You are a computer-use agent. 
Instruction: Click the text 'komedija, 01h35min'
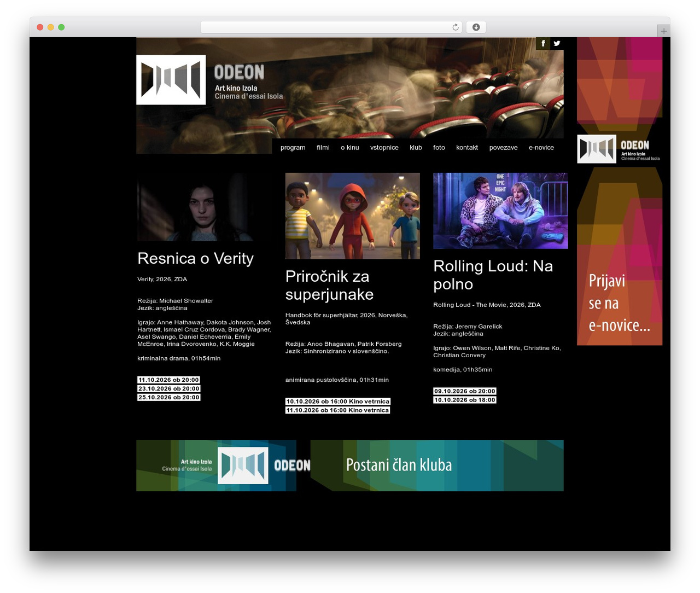click(463, 370)
